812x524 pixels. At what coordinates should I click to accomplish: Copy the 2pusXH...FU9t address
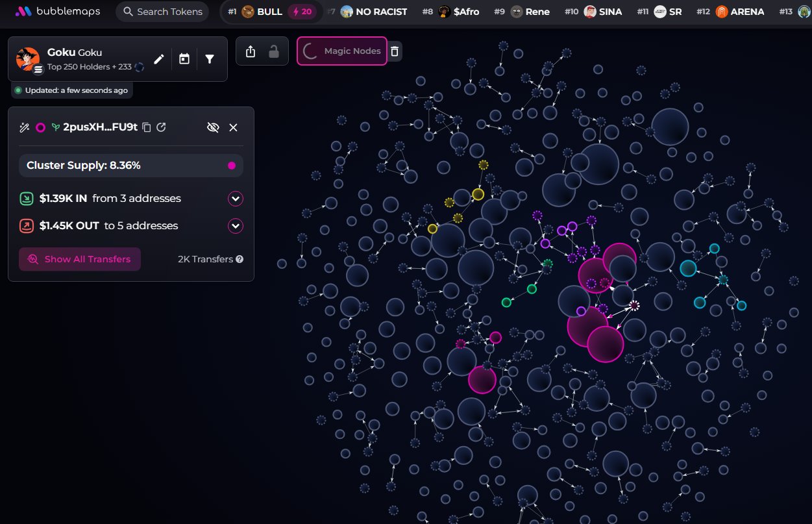tap(147, 127)
